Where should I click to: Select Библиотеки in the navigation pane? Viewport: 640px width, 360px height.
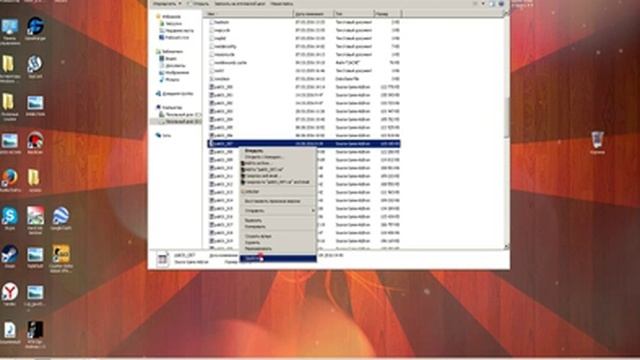point(170,52)
